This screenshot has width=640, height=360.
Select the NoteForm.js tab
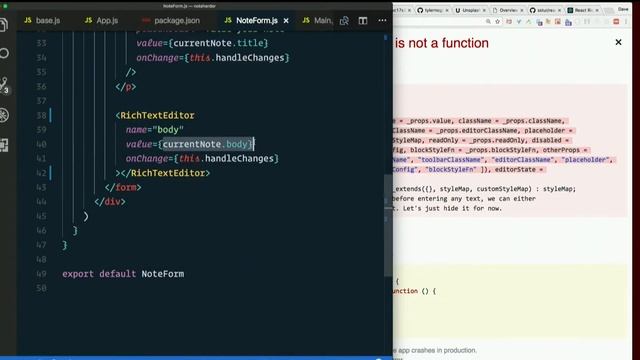pyautogui.click(x=252, y=20)
